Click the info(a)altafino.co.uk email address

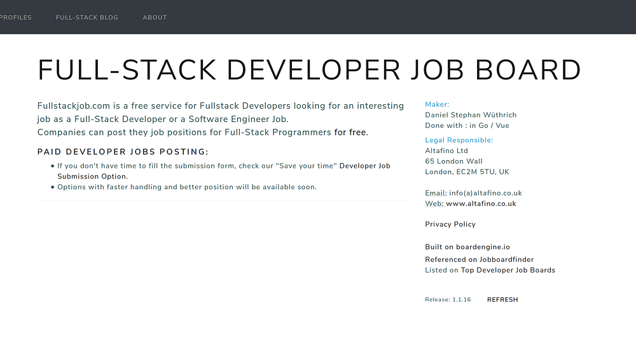pos(485,193)
